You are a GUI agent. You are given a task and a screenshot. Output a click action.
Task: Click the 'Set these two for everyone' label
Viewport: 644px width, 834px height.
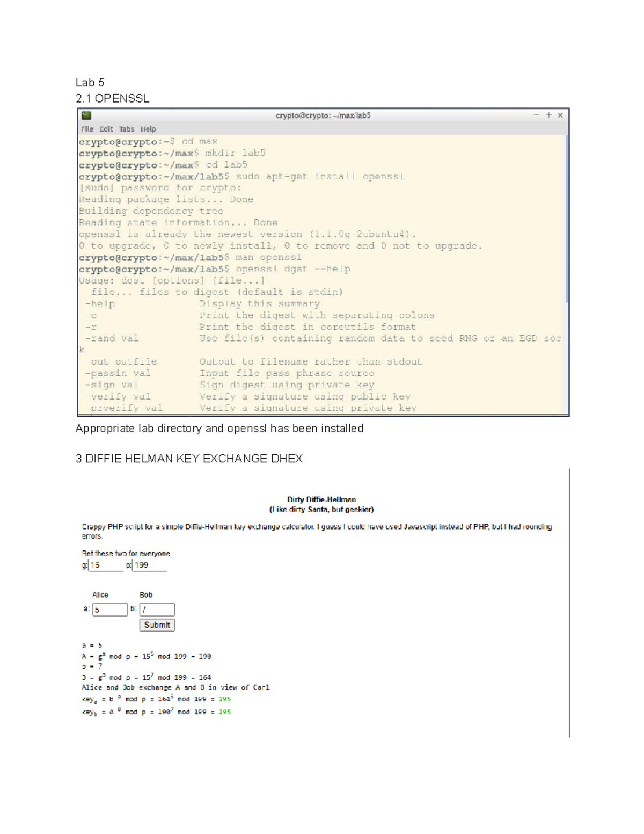pyautogui.click(x=126, y=553)
